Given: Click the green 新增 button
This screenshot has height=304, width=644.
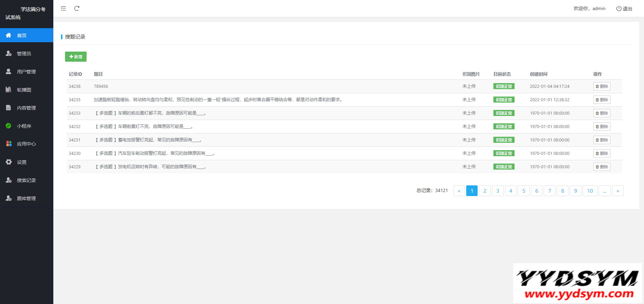Looking at the screenshot, I should click(76, 57).
